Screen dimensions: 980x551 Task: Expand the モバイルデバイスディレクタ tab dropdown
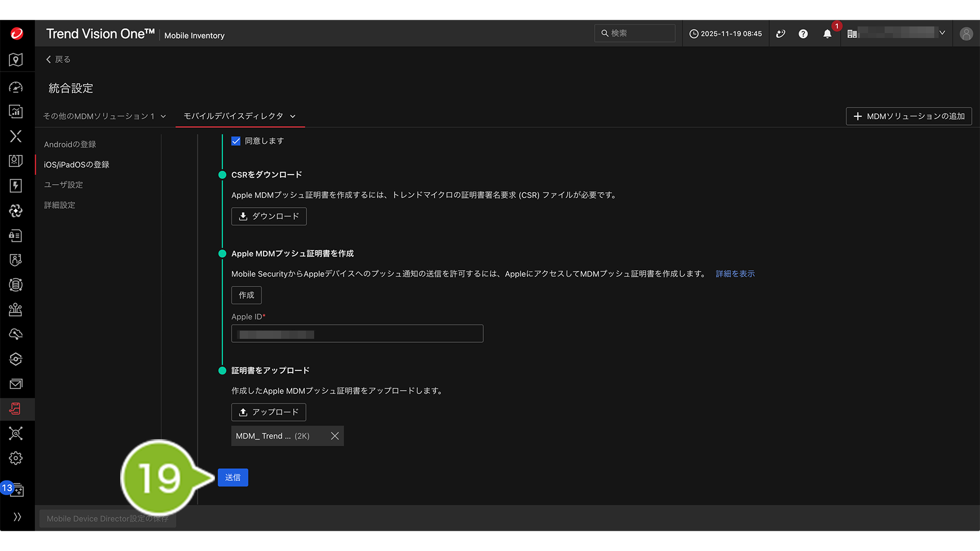[x=293, y=116]
